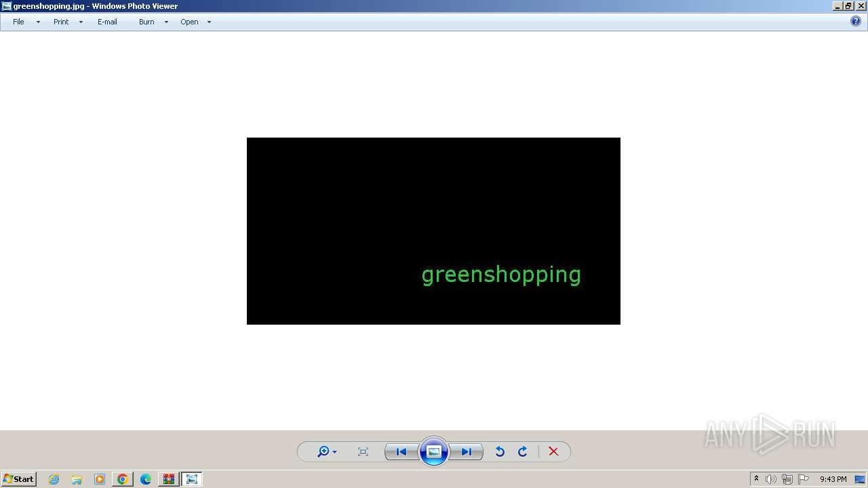868x488 pixels.
Task: Rotate the image clockwise
Action: coord(523,451)
